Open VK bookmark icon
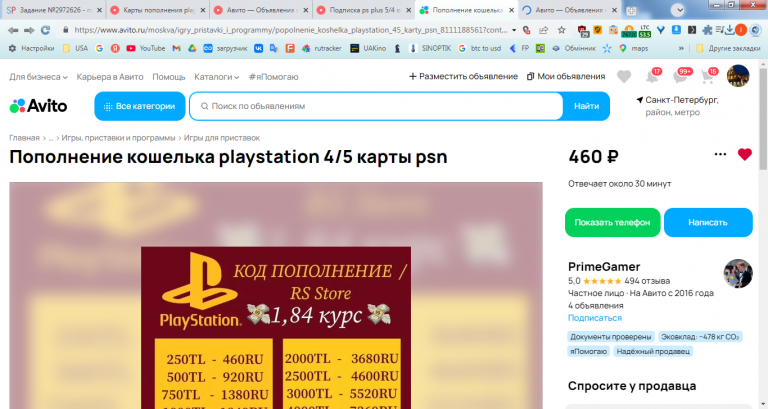 tap(258, 48)
